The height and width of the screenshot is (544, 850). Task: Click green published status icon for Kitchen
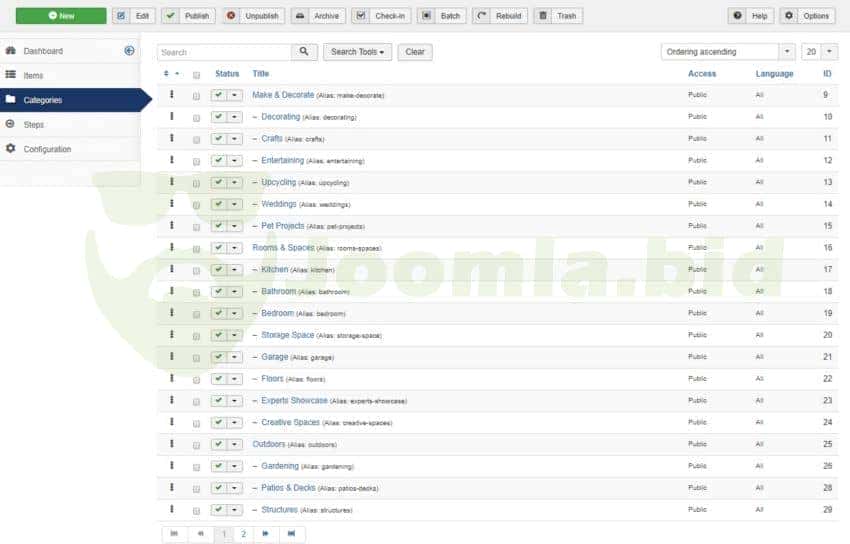tap(218, 270)
